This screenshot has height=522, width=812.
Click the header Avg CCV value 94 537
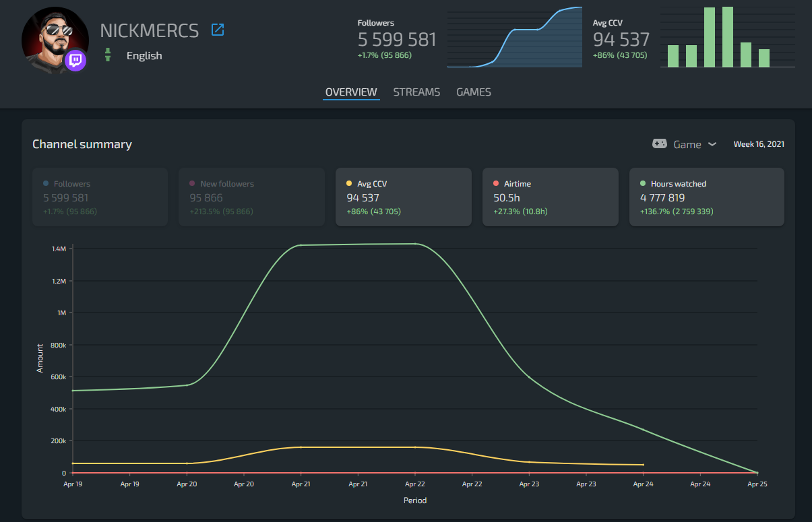[x=621, y=40]
